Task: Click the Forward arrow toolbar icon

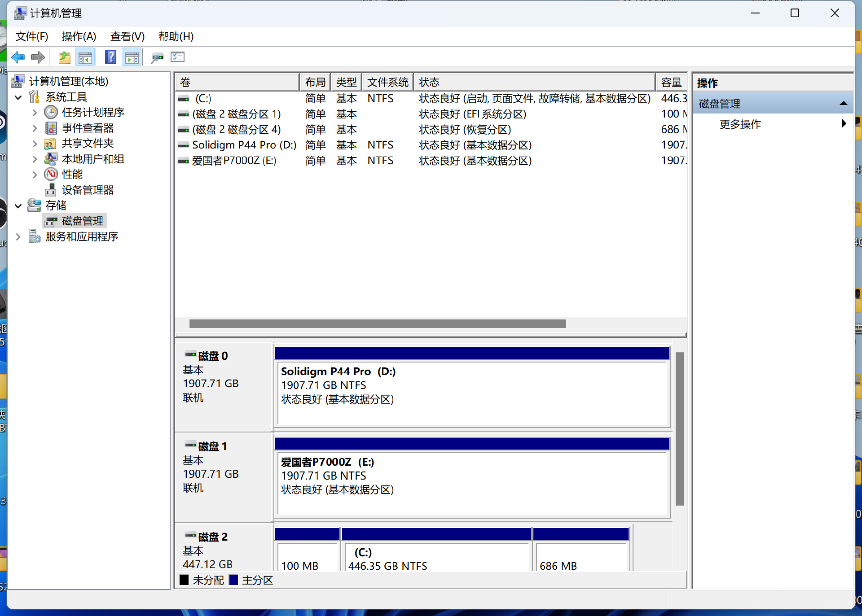Action: 38,57
